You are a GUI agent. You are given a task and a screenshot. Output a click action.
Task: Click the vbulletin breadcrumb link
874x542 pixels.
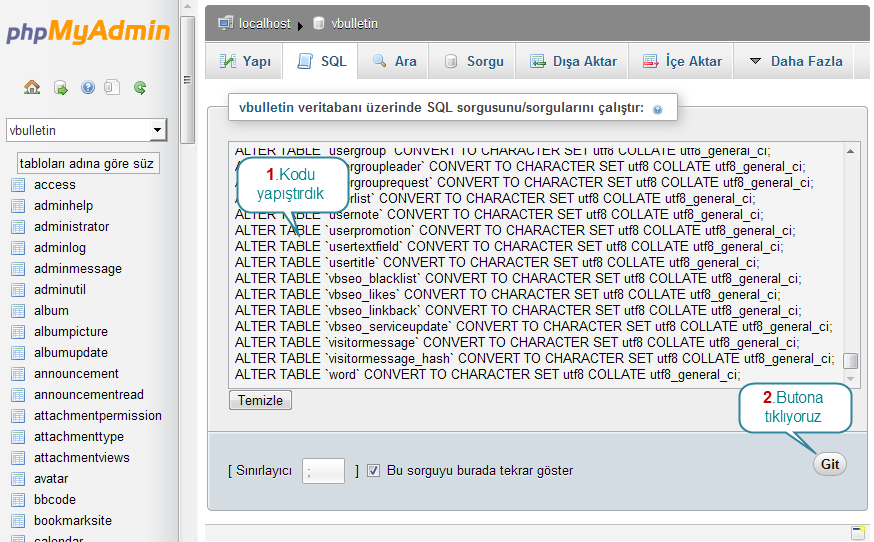(355, 23)
